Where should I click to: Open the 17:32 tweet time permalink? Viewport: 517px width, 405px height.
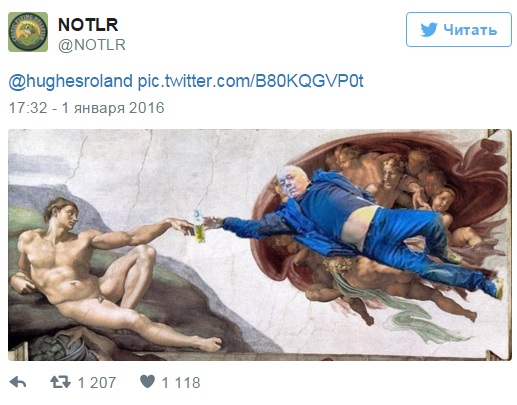[x=28, y=108]
